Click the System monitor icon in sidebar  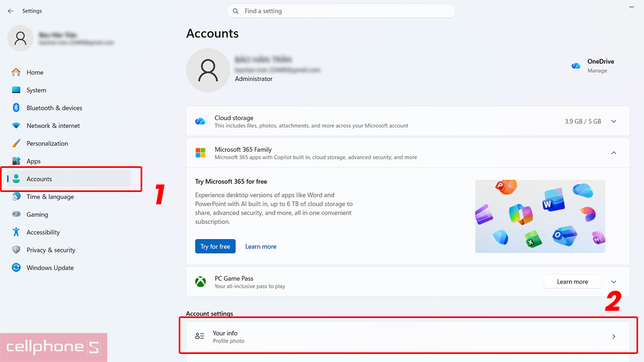click(x=16, y=90)
